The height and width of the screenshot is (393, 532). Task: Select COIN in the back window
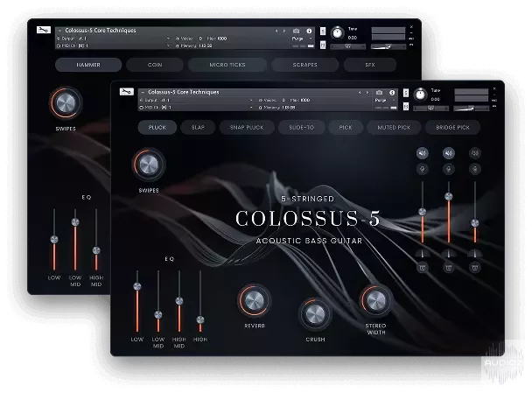[155, 65]
